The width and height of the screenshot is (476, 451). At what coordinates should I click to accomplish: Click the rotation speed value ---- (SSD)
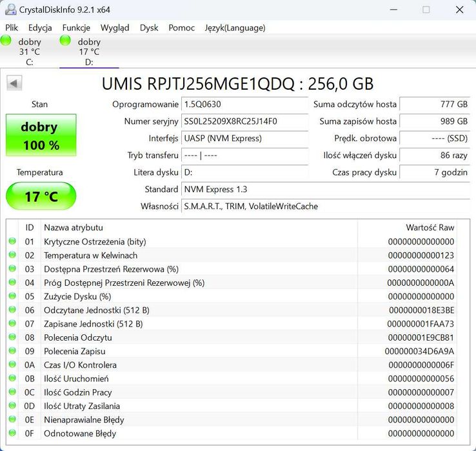(435, 138)
